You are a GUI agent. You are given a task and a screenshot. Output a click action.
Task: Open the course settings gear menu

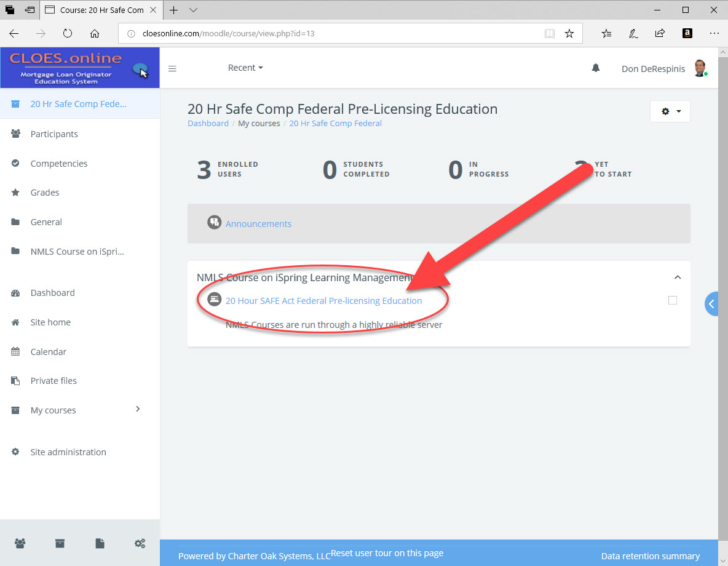point(670,111)
